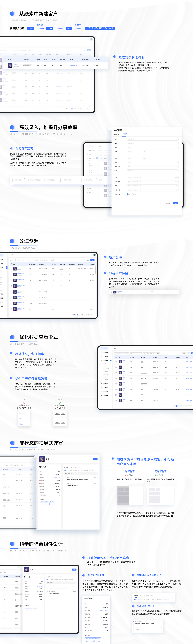This screenshot has height=644, width=193.
Task: Close the upper 金朝 drawer with its X icon
Action: (x=35, y=455)
